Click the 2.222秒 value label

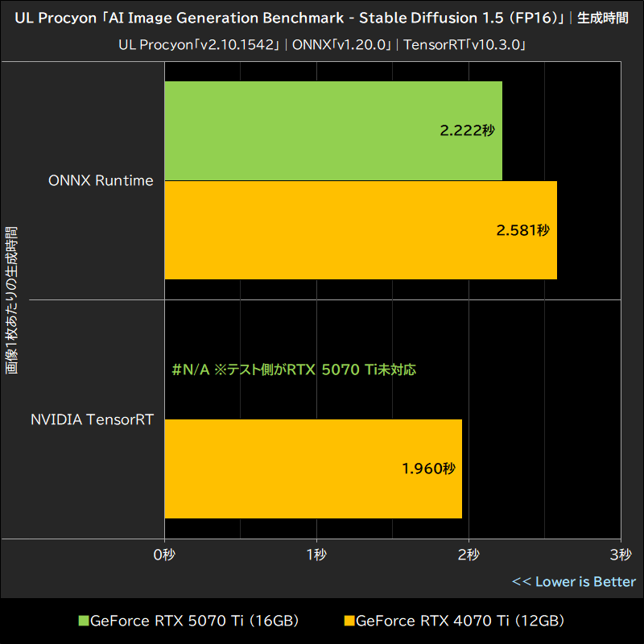pos(467,130)
